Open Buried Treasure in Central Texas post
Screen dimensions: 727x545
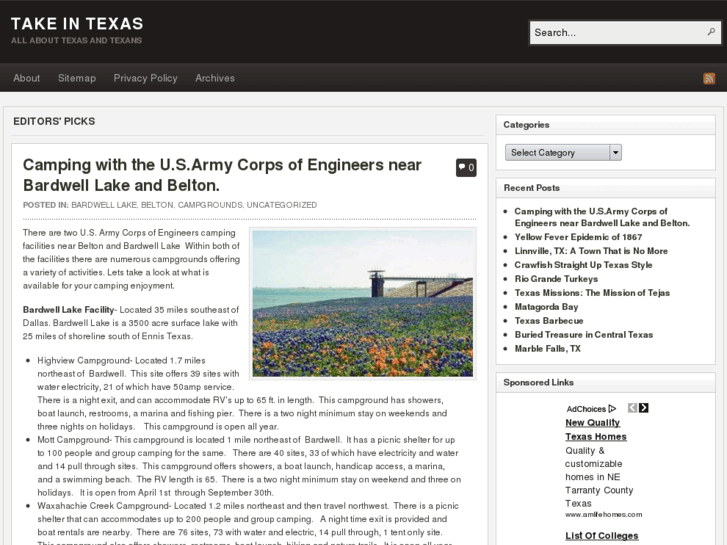[584, 334]
